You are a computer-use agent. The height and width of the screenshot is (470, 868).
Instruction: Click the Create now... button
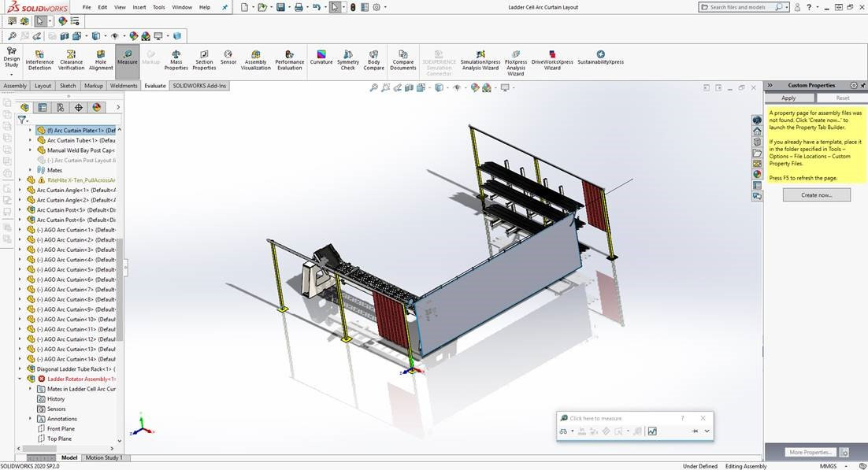point(817,195)
